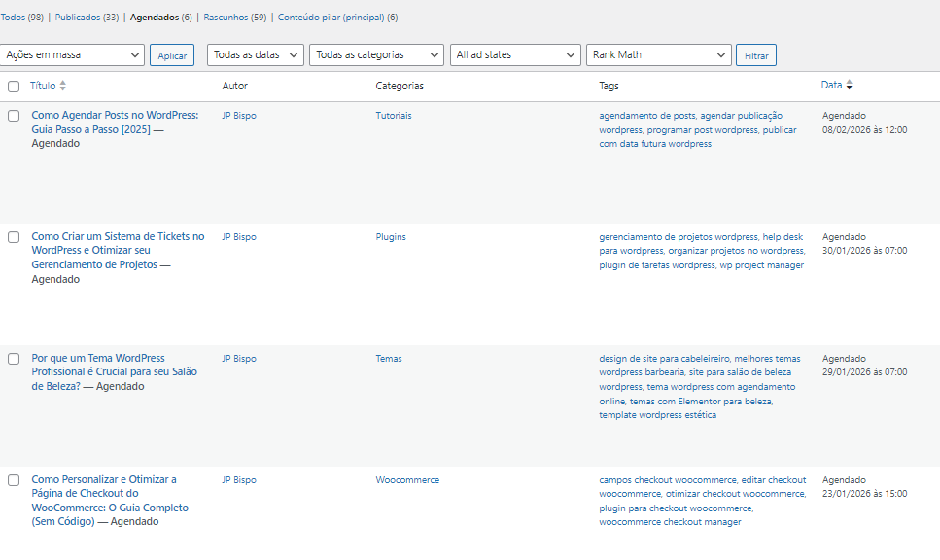Check the WooCommerce checkout post checkbox
This screenshot has height=560, width=940.
14,479
